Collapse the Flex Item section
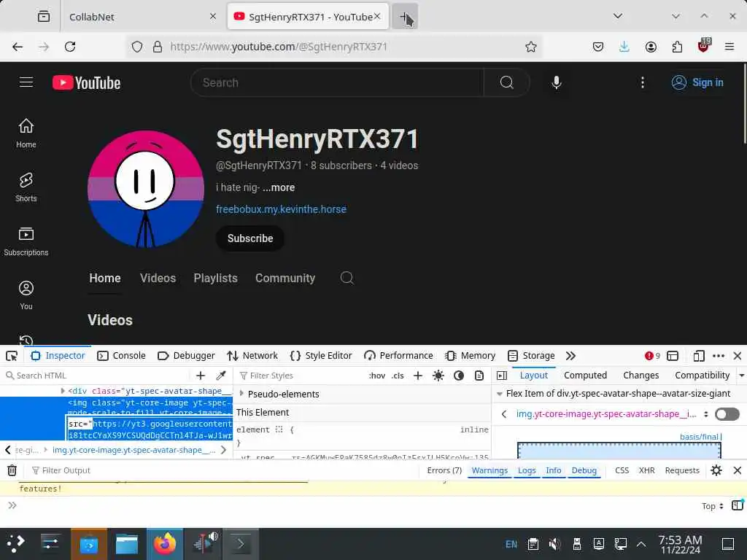 point(499,394)
